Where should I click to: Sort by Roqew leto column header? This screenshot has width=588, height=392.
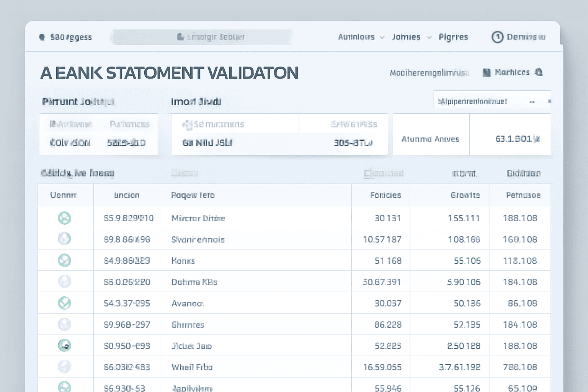(193, 195)
